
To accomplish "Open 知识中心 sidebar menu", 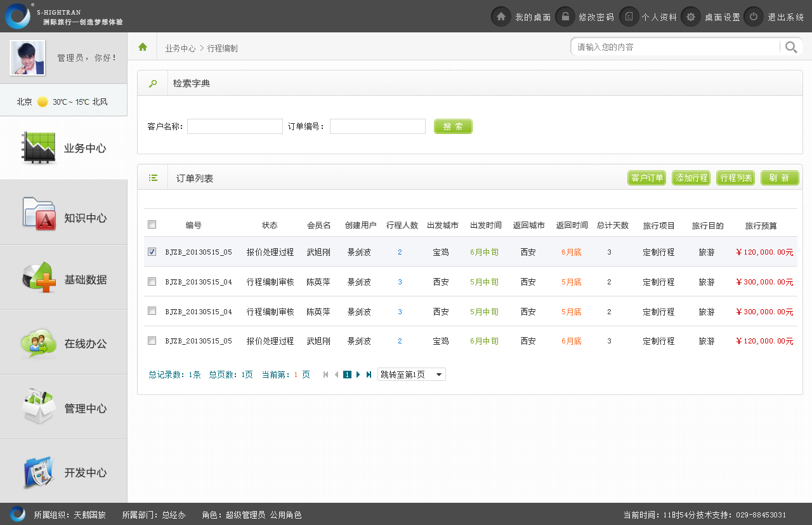I will point(63,213).
